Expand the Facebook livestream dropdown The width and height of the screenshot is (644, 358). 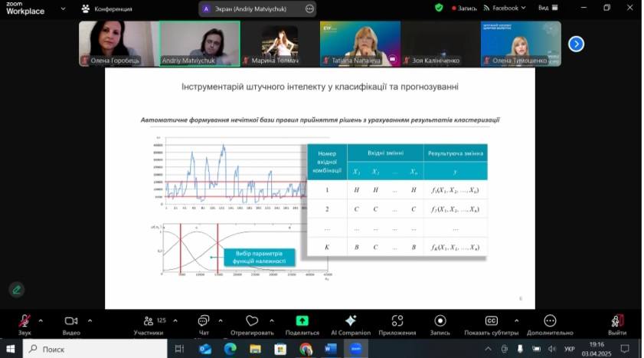[x=525, y=8]
